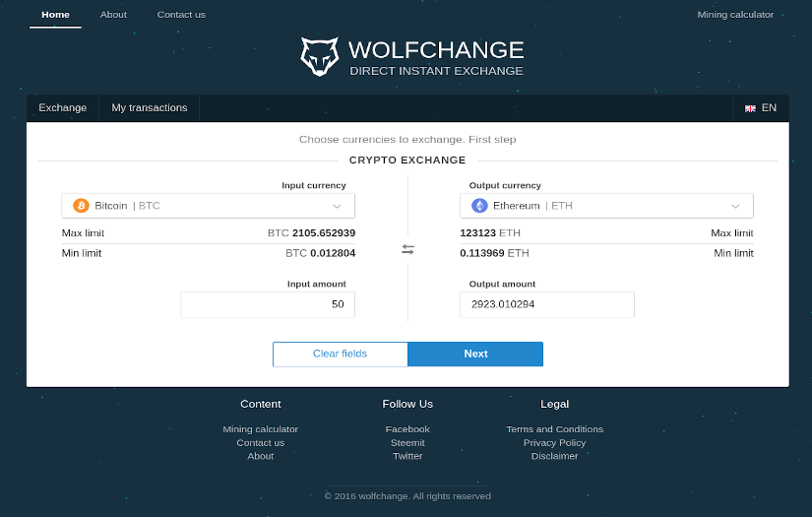The height and width of the screenshot is (517, 812).
Task: Open the Output currency Ethereum dropdown
Action: (606, 206)
